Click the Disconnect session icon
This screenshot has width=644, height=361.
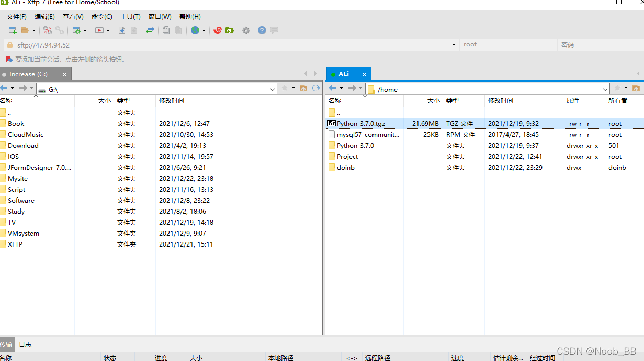48,30
